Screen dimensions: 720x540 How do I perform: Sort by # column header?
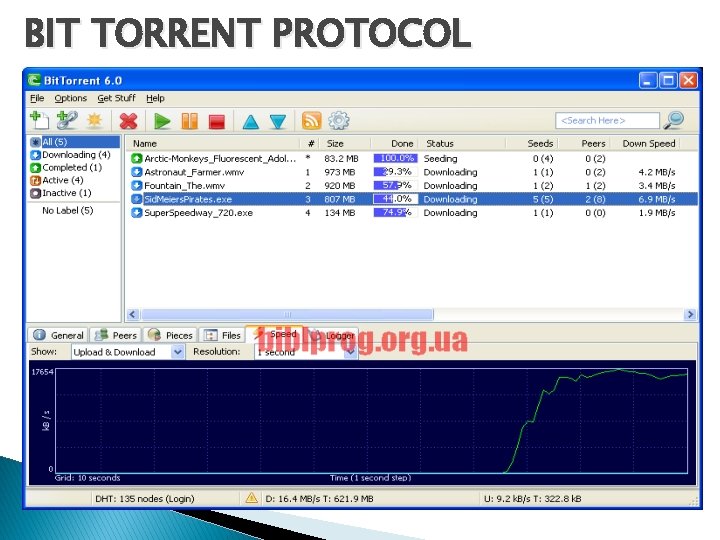(x=311, y=144)
